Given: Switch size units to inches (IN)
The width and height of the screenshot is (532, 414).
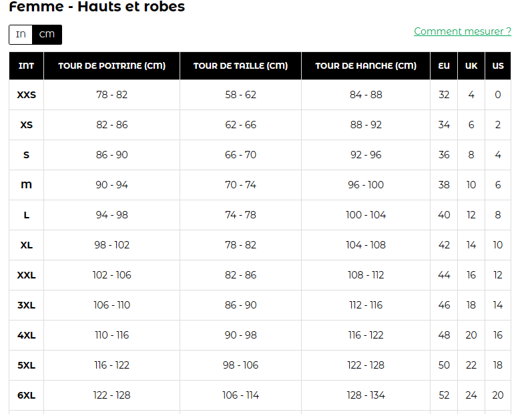Looking at the screenshot, I should [21, 35].
